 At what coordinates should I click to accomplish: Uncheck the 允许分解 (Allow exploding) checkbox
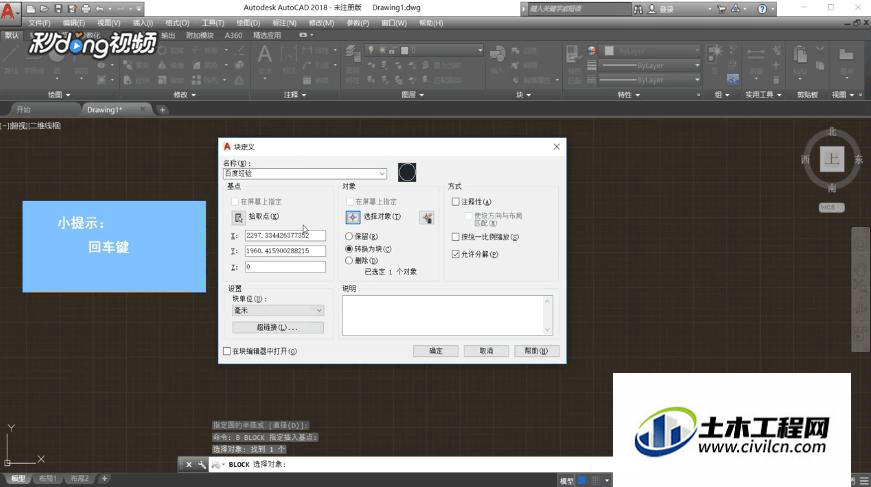[x=455, y=254]
